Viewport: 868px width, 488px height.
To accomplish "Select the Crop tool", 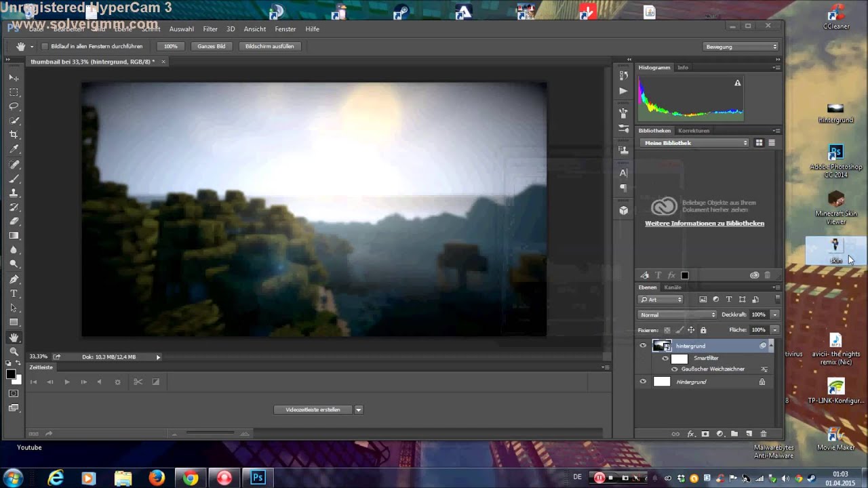I will tap(14, 135).
